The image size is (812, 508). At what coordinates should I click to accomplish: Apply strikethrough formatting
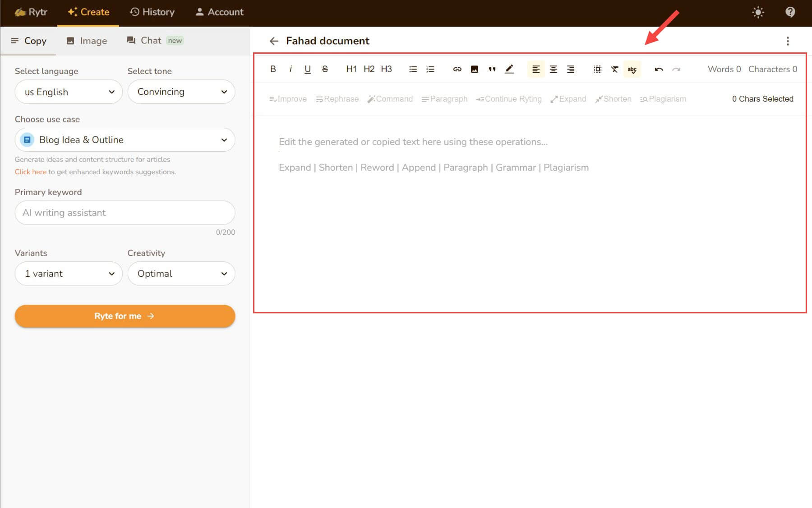pos(325,69)
